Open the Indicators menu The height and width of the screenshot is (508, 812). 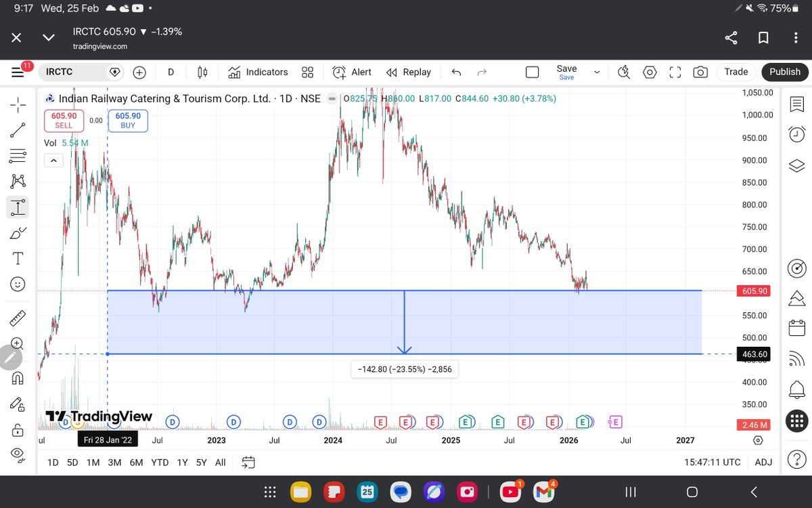(258, 72)
